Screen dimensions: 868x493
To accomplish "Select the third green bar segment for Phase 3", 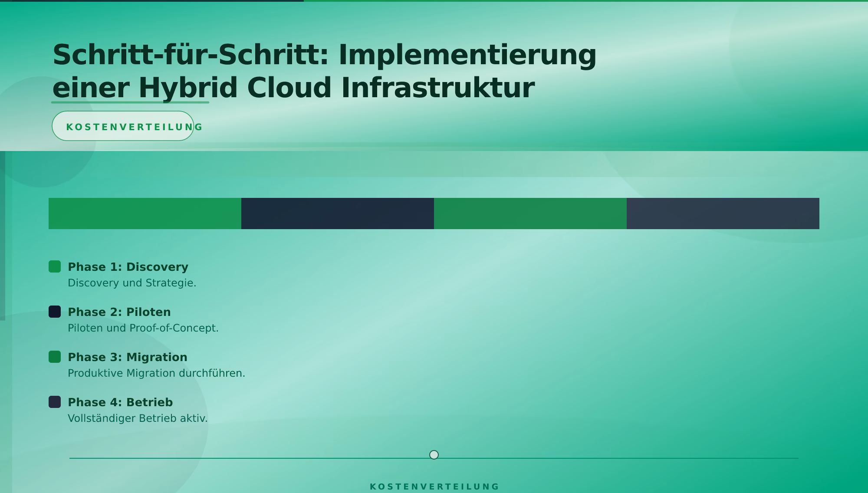I will click(530, 214).
